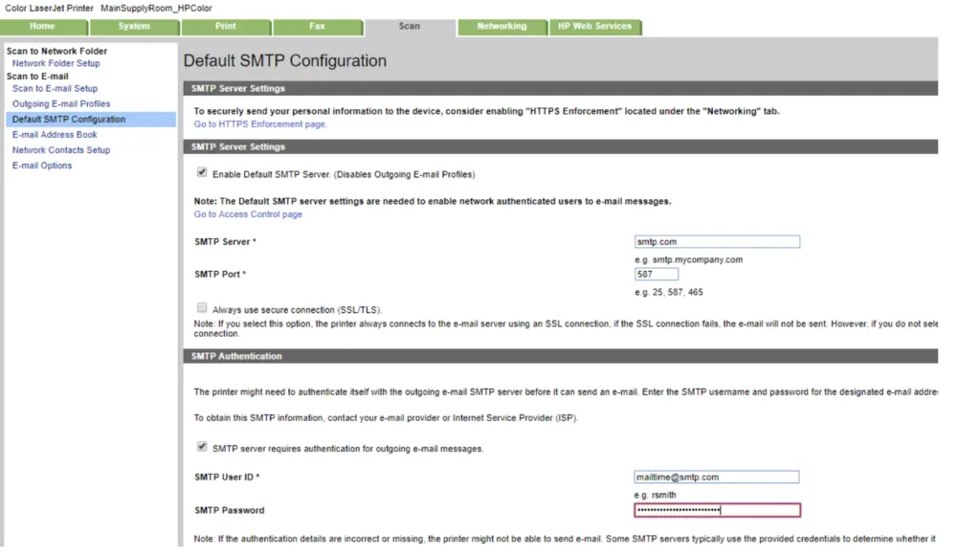The width and height of the screenshot is (980, 556).
Task: Open the HP Web Services tab
Action: click(x=595, y=27)
